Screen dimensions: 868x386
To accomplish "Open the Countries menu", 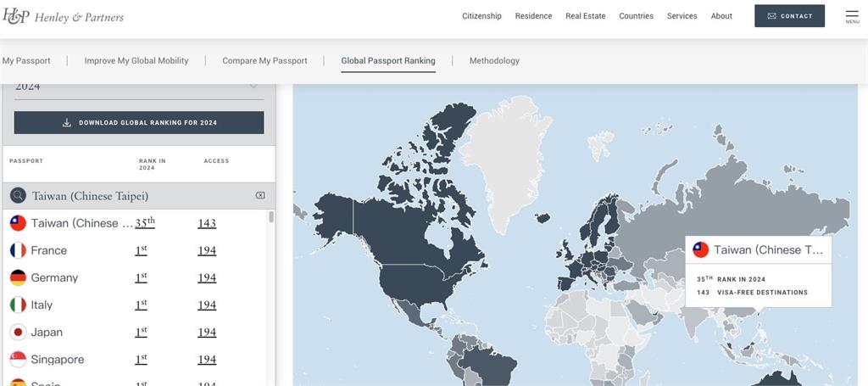I will point(636,16).
